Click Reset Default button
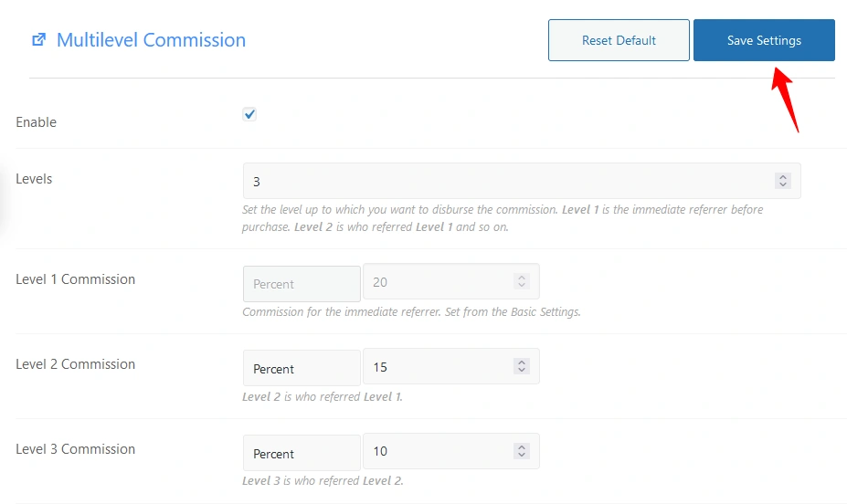847x504 pixels. pyautogui.click(x=619, y=40)
